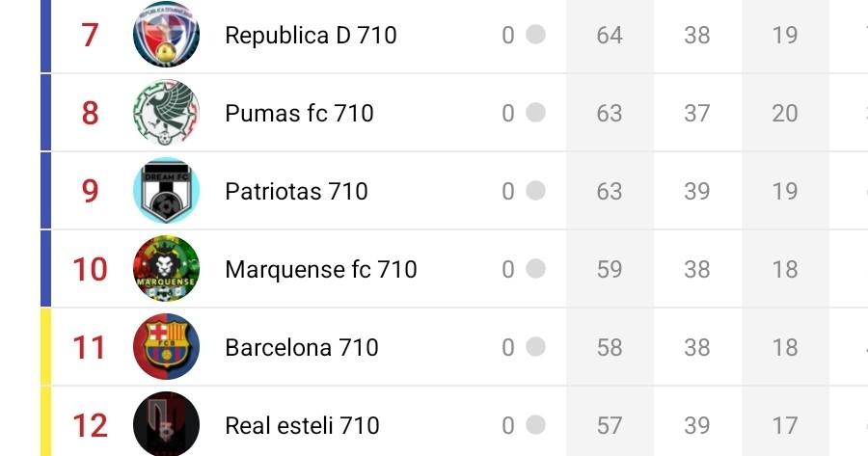Viewport: 868px width, 456px height.
Task: Click grey status dot for Patriotas 710
Action: (x=535, y=191)
